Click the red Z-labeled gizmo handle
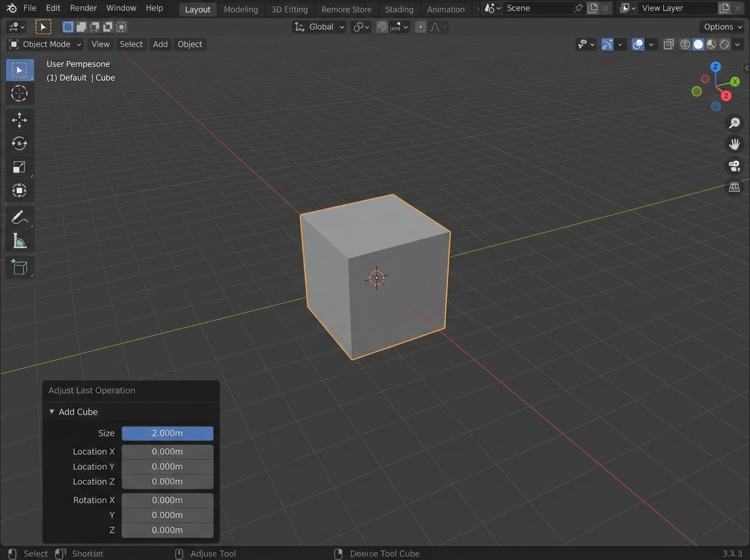Screen dimensions: 750x560 click(726, 96)
